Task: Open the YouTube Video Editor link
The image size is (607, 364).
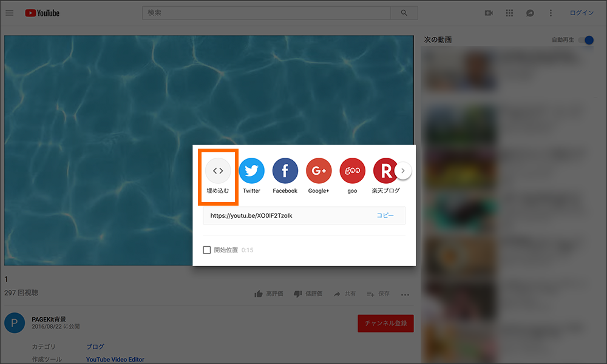Action: pos(115,359)
